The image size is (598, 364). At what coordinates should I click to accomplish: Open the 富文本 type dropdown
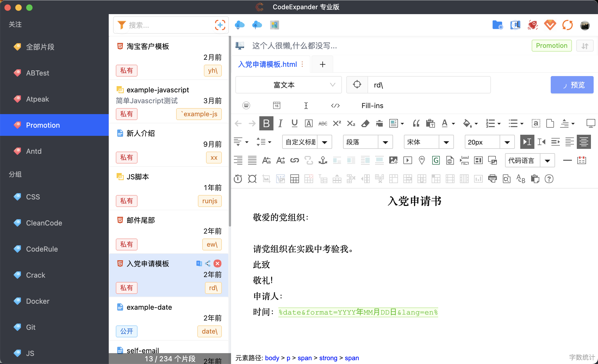(288, 85)
